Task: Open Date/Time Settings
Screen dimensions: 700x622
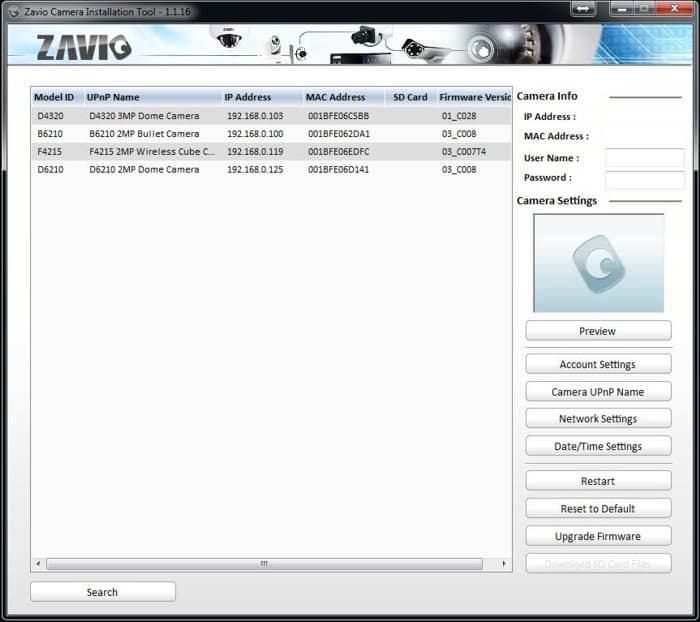Action: tap(598, 446)
